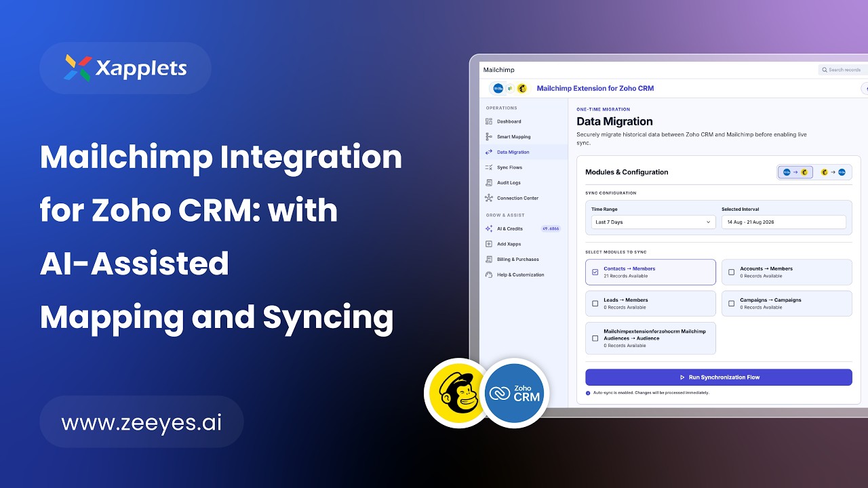Open the Data Migration menu item

click(524, 152)
